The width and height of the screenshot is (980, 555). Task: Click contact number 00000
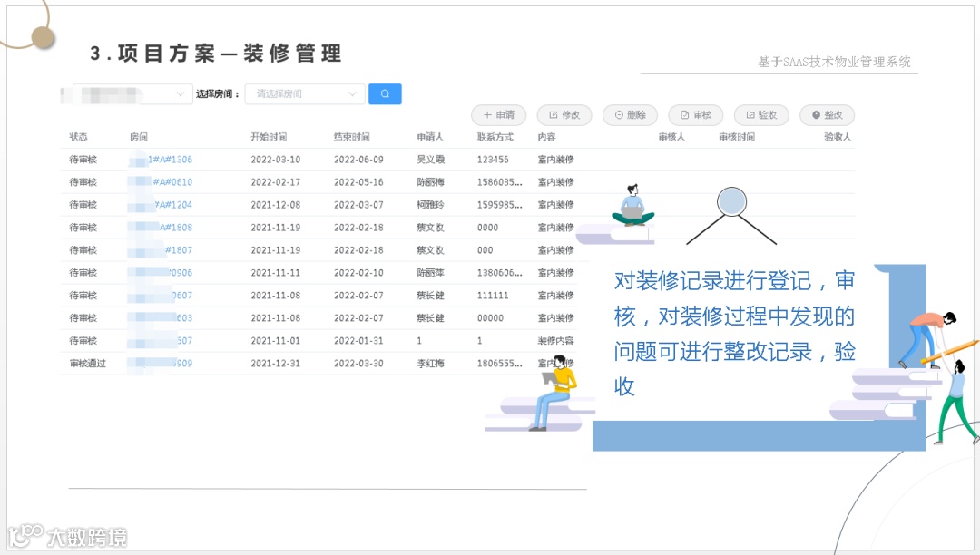pos(490,318)
